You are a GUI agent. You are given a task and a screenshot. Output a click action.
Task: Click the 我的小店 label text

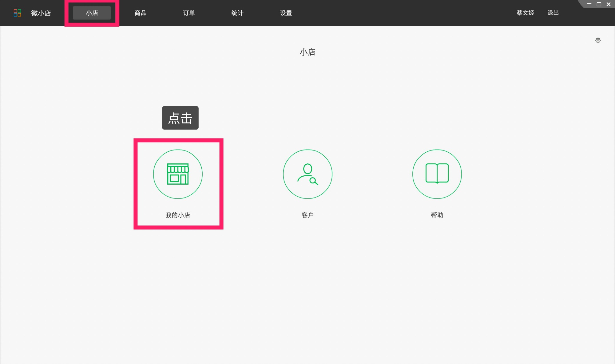[178, 215]
